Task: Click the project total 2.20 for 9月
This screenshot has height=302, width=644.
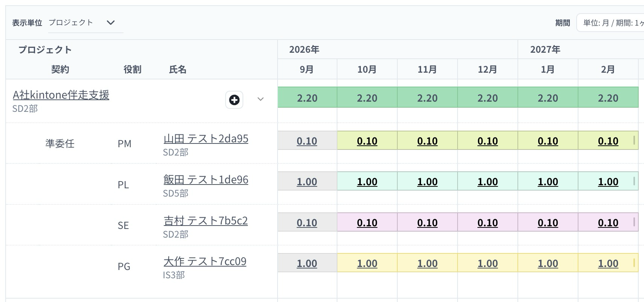Action: point(307,98)
